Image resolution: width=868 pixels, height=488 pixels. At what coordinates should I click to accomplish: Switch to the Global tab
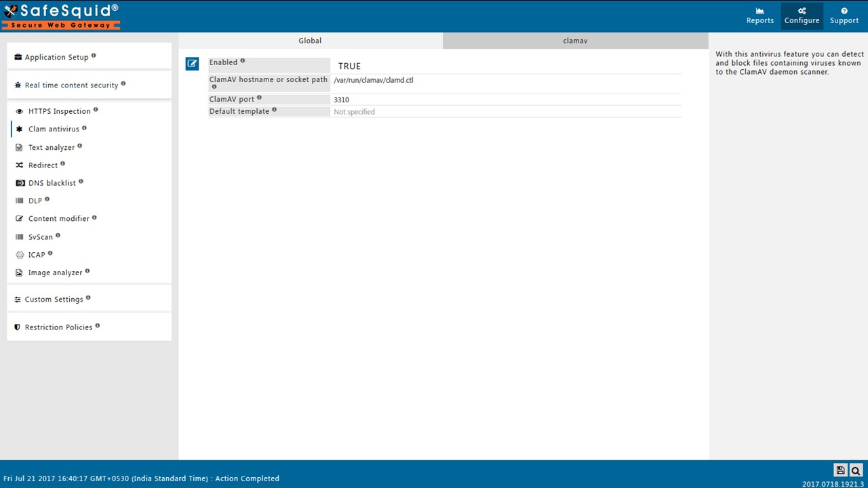coord(310,41)
